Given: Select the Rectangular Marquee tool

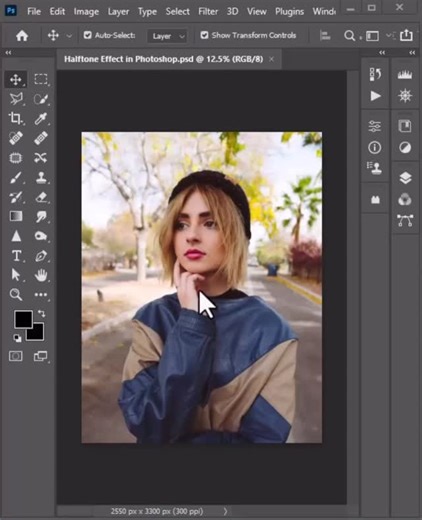Looking at the screenshot, I should point(41,79).
